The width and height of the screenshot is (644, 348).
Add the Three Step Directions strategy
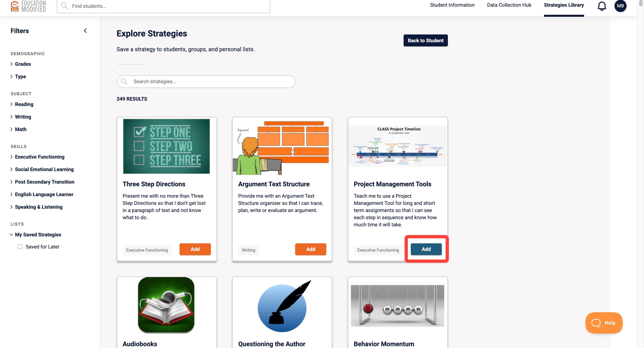coord(195,249)
